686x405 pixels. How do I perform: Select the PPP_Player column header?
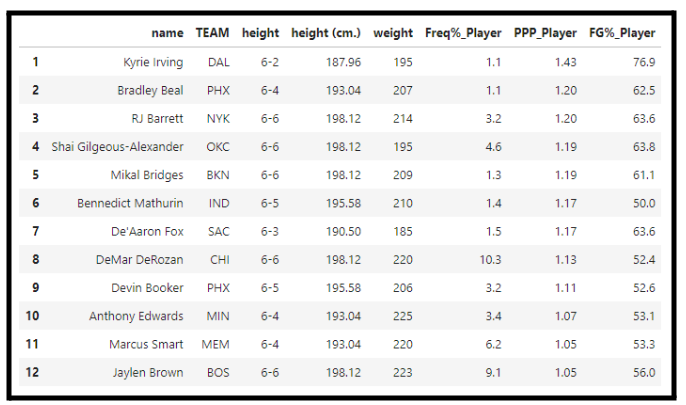click(545, 33)
